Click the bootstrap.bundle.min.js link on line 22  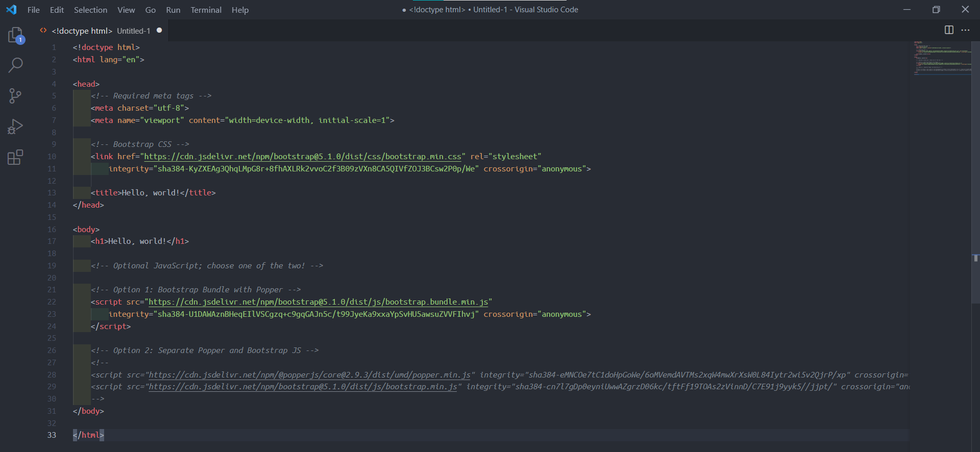coord(318,302)
